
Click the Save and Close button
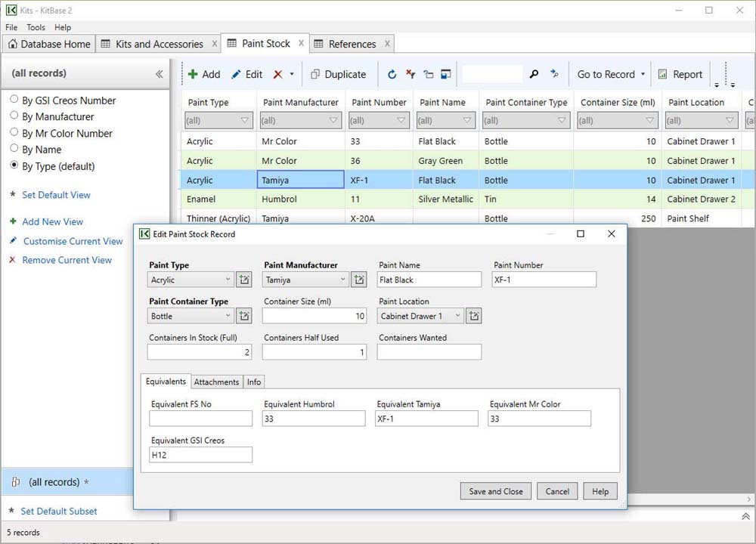[x=496, y=491]
